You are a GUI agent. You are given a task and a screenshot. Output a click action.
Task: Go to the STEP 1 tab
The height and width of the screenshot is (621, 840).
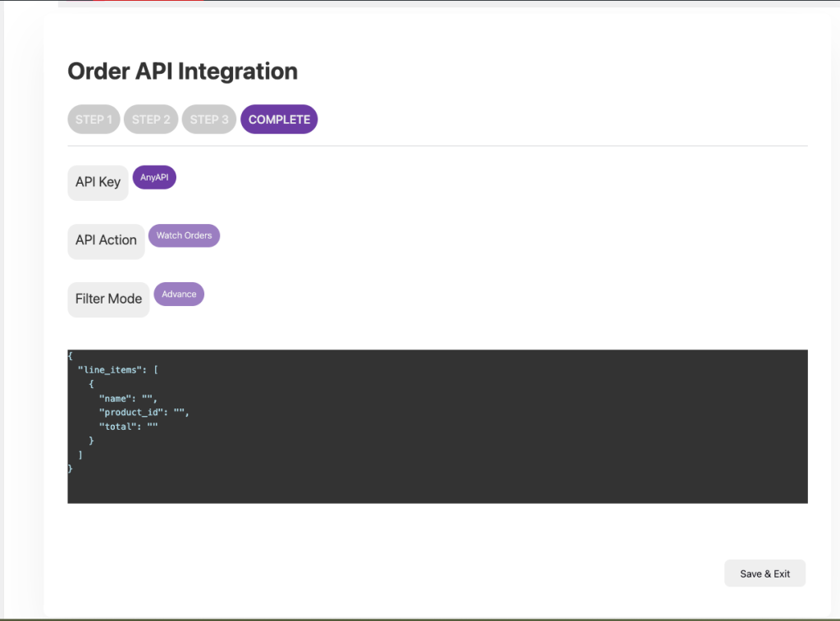[x=94, y=120]
